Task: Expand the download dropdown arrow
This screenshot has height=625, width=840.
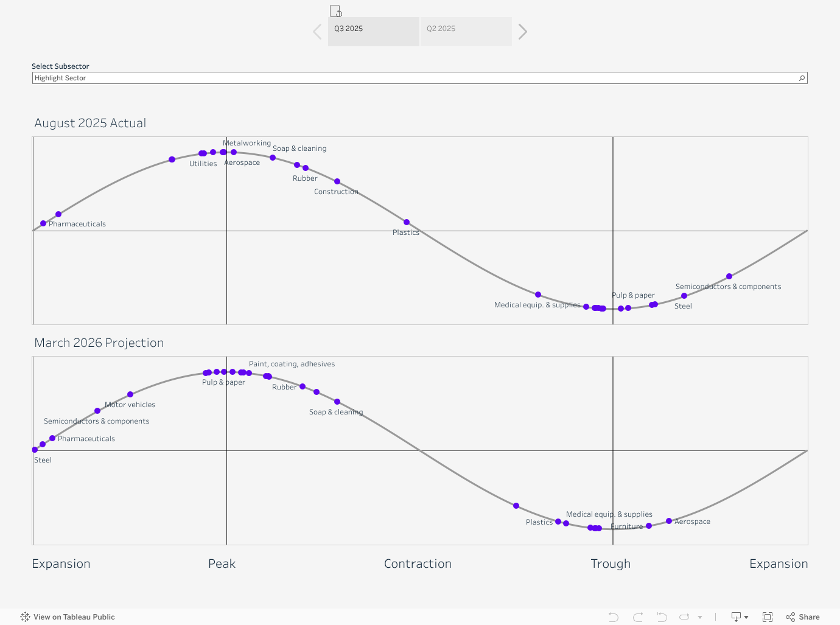Action: coord(746,617)
